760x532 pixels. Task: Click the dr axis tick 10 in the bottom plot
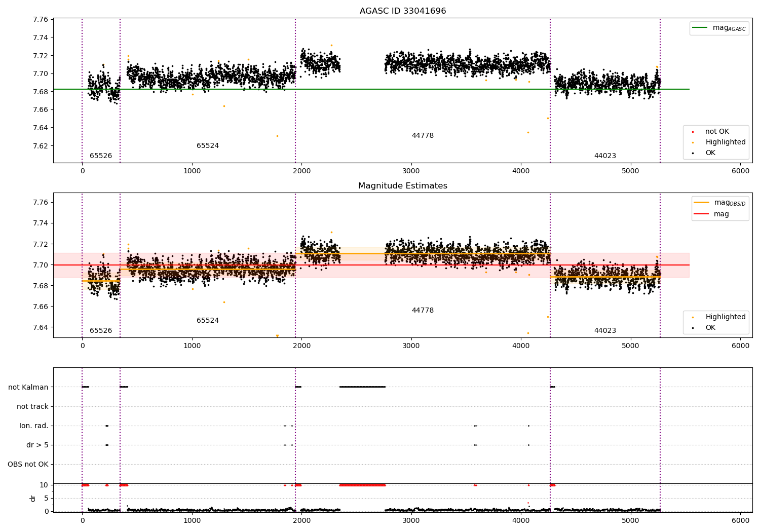[x=44, y=485]
